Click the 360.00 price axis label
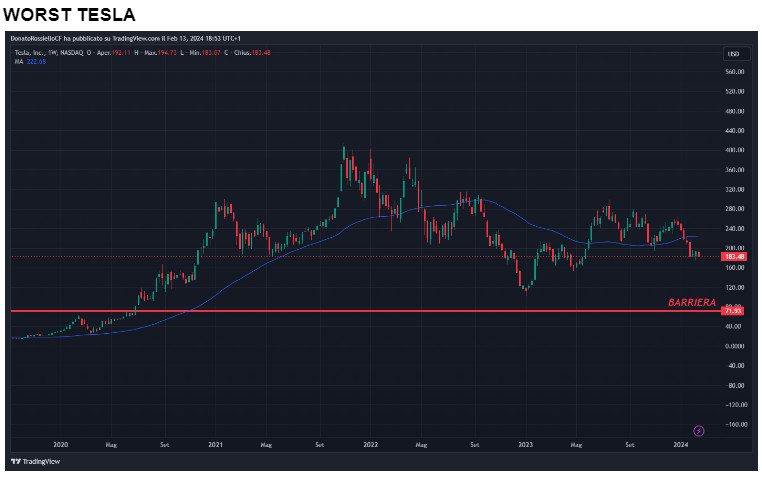Screen dimensions: 762x478 tap(734, 170)
